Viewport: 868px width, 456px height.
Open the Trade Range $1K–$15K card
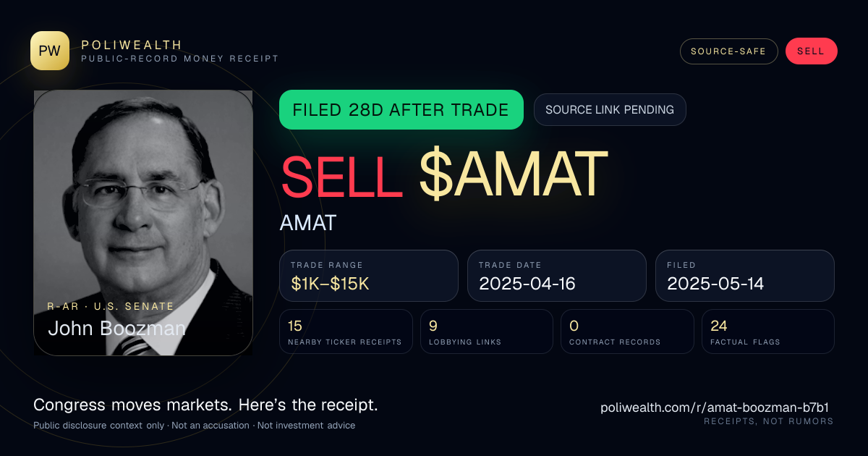[369, 276]
